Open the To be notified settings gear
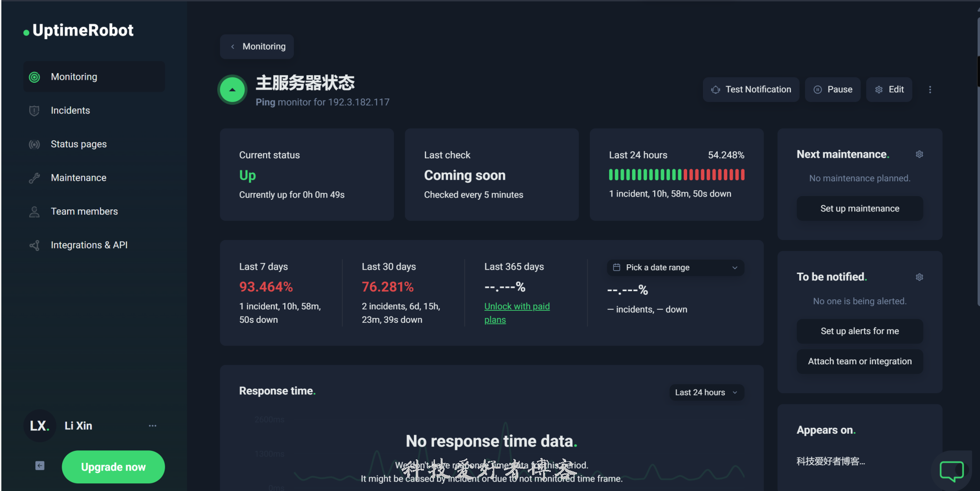 (x=919, y=277)
